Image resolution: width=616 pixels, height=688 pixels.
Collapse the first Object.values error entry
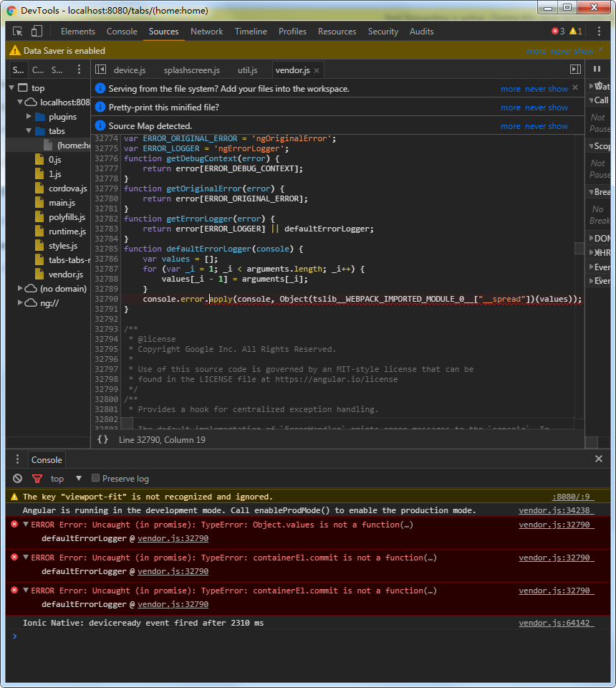pyautogui.click(x=26, y=525)
